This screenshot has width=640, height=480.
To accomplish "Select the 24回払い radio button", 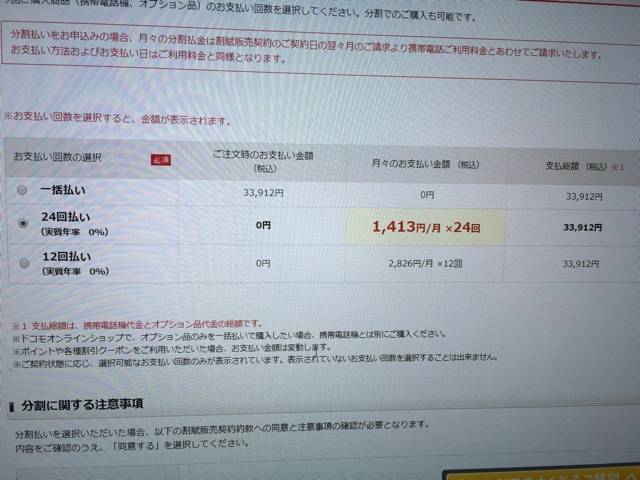I will (23, 223).
